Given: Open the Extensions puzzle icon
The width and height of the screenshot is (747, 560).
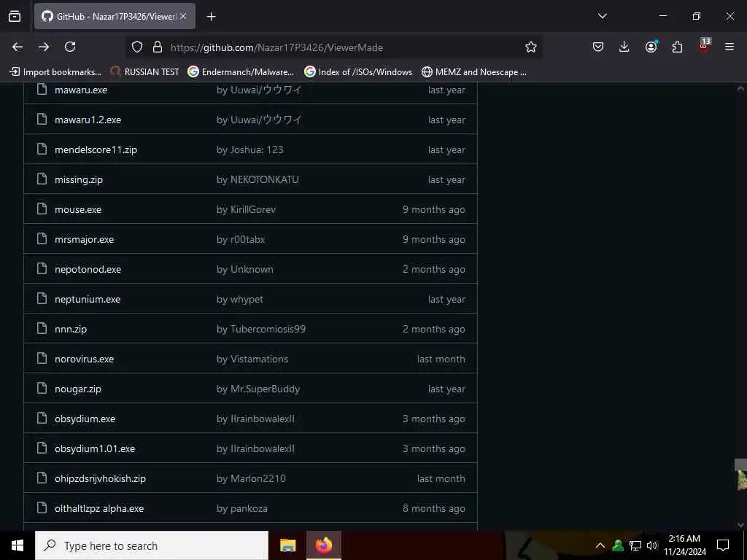Looking at the screenshot, I should click(x=677, y=47).
